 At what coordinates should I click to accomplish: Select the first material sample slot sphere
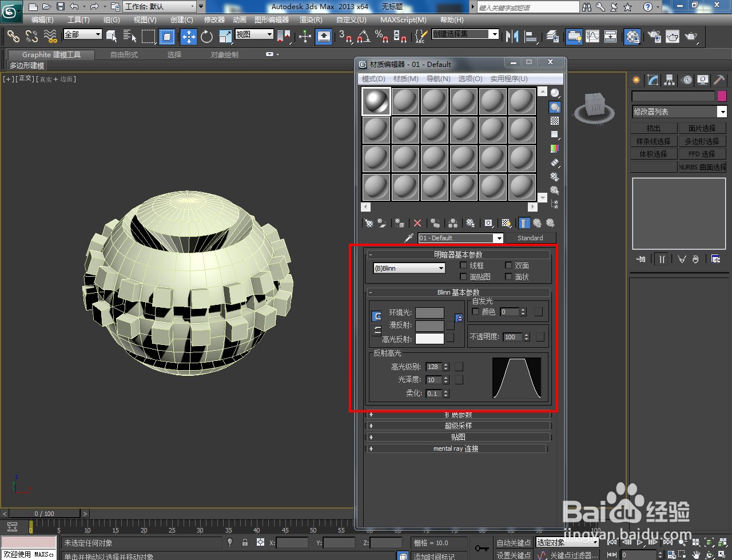point(376,101)
